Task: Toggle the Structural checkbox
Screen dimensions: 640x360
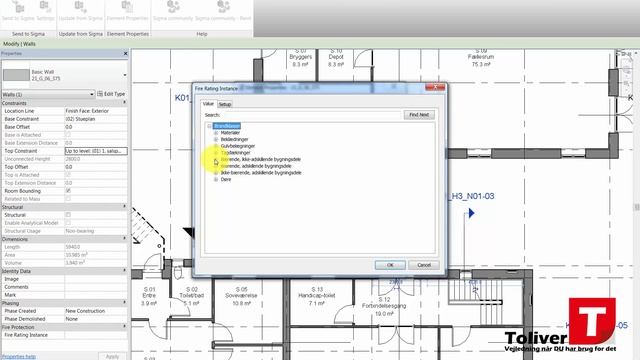Action: click(x=68, y=215)
